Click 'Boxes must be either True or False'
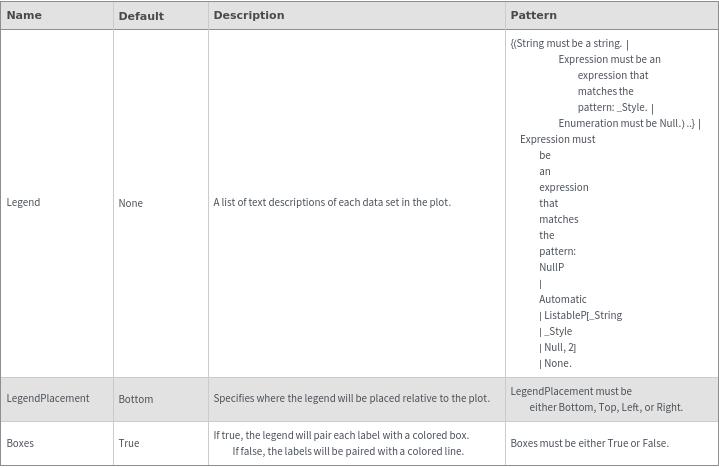 click(589, 443)
